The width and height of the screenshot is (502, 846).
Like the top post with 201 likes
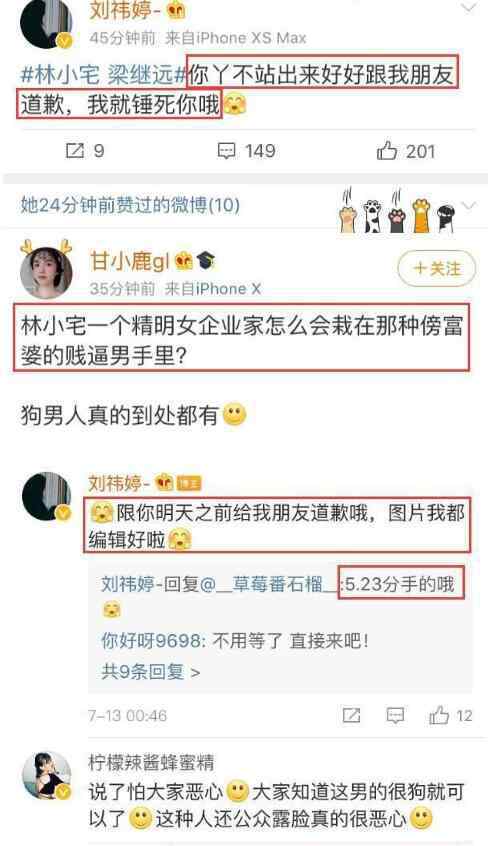406,151
